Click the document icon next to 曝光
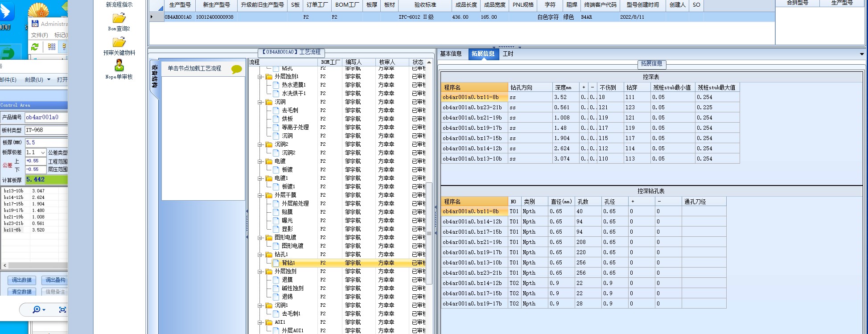The width and height of the screenshot is (868, 334). coord(276,221)
